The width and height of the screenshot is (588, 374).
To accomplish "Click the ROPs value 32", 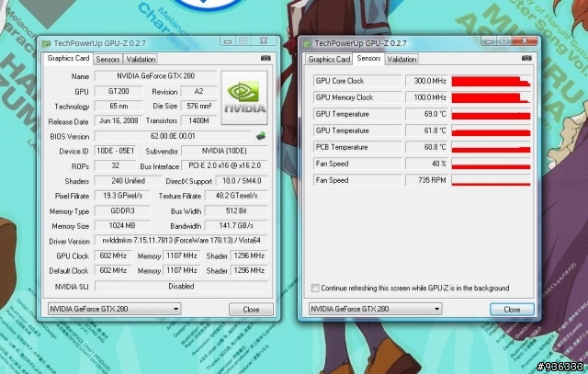I will pos(115,165).
